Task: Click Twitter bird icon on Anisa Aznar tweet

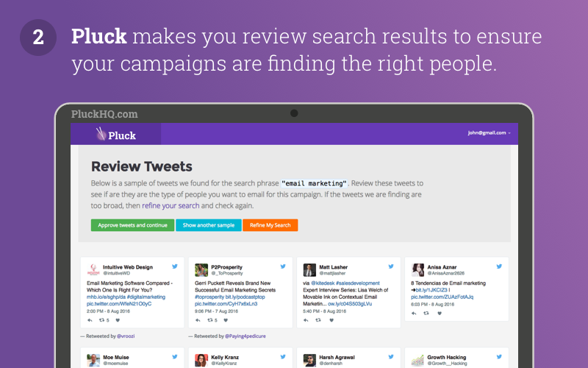Action: pos(499,266)
